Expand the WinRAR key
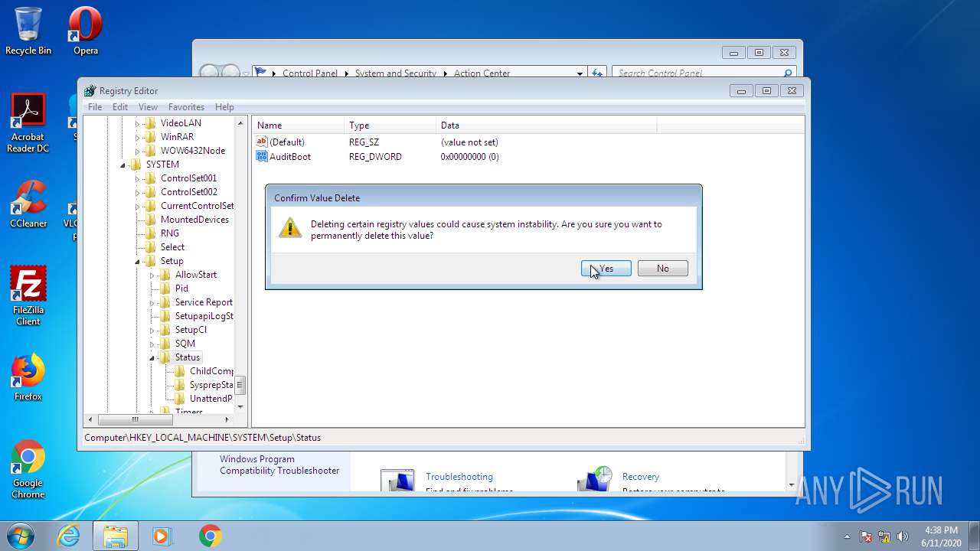The width and height of the screenshot is (980, 551). 138,137
